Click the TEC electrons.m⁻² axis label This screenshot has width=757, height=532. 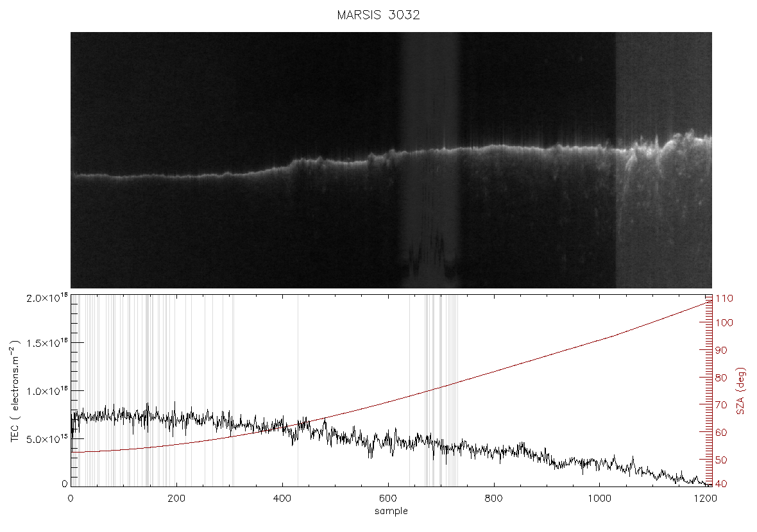click(x=15, y=391)
